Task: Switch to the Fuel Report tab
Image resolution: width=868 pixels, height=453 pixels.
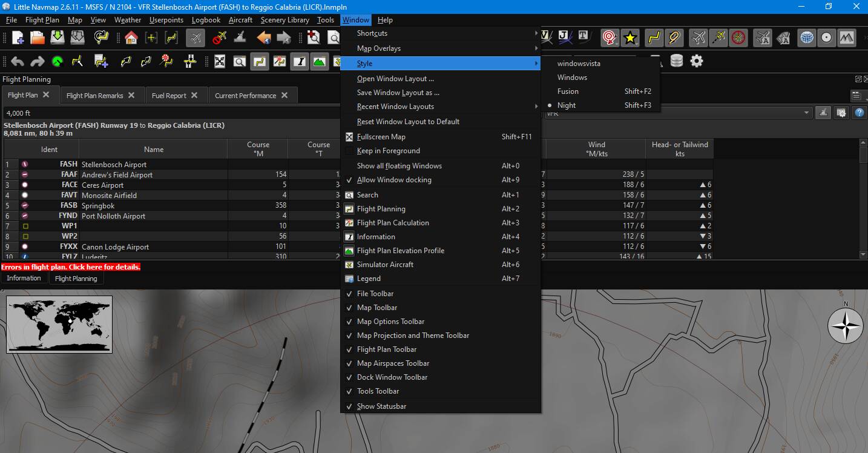Action: pyautogui.click(x=175, y=95)
